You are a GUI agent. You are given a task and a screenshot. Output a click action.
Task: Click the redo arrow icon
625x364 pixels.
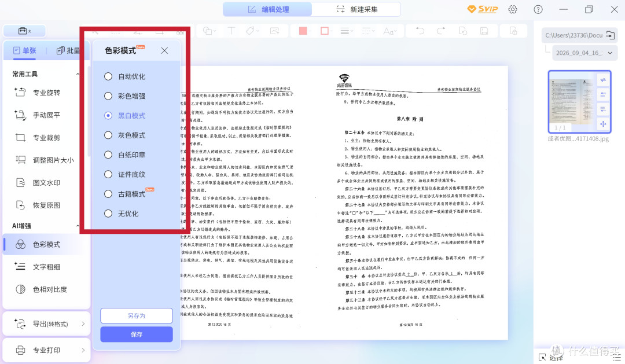pyautogui.click(x=441, y=31)
